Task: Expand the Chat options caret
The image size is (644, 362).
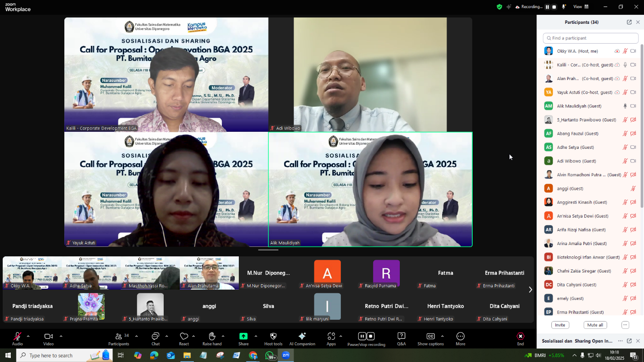Action: [x=166, y=336]
